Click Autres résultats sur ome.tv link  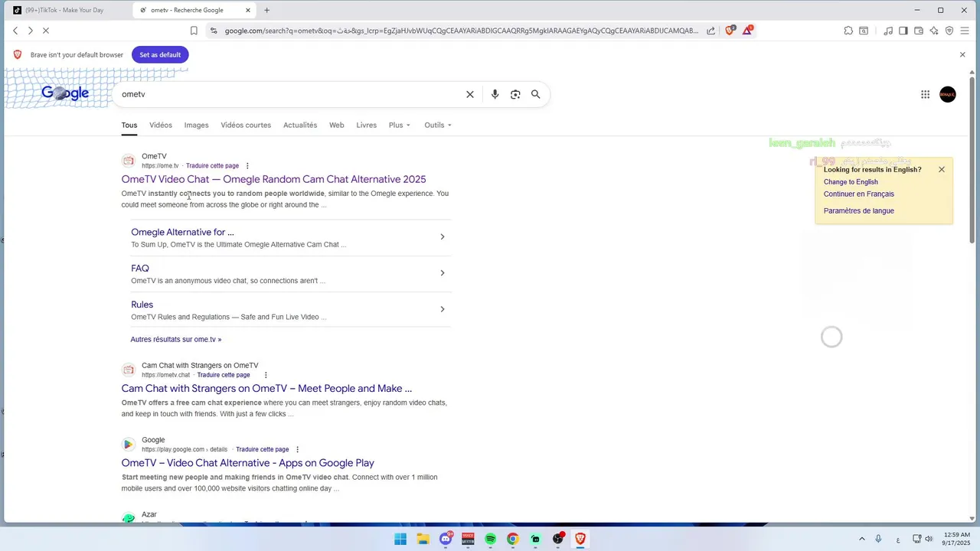(175, 339)
